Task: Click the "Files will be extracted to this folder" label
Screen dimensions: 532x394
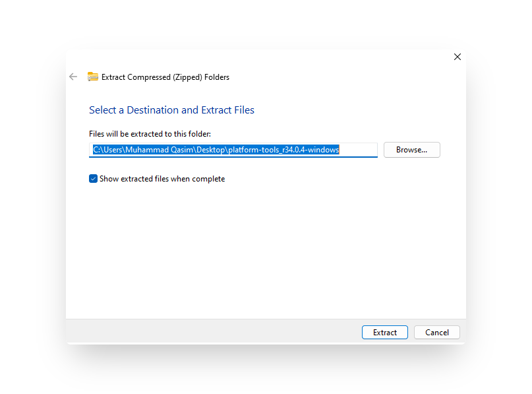Action: (x=150, y=134)
